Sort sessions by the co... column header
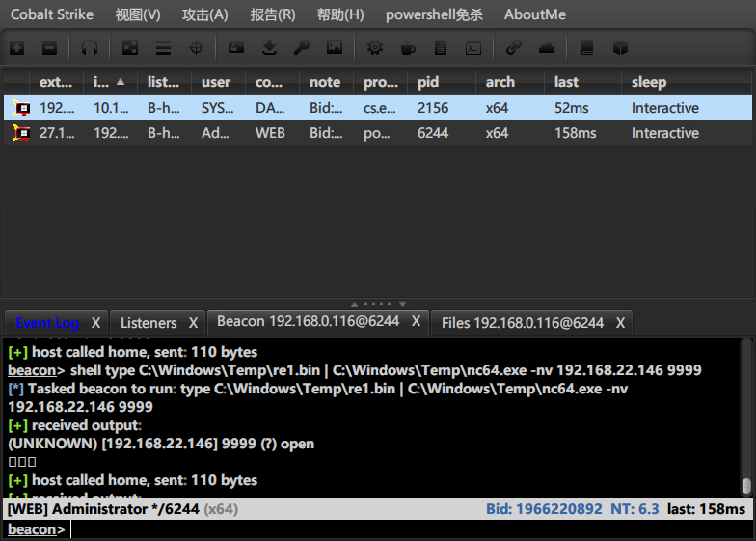The image size is (756, 541). click(x=272, y=82)
